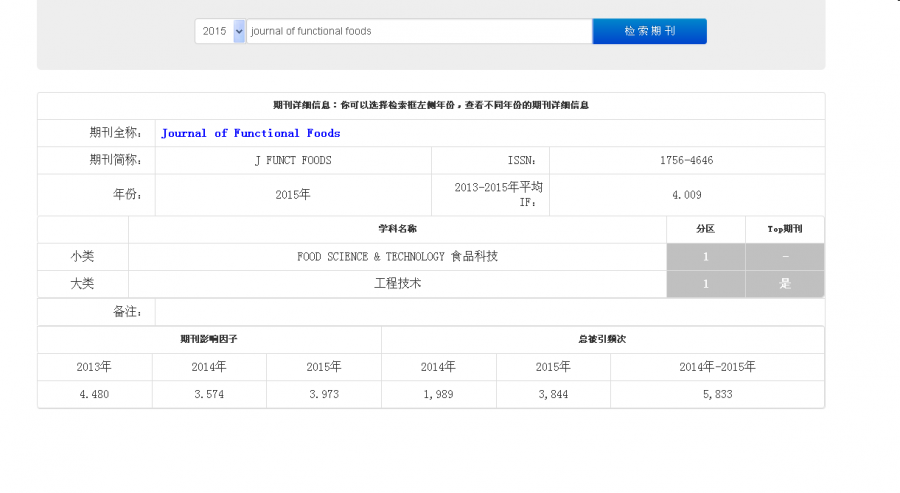Image resolution: width=900 pixels, height=493 pixels.
Task: Click the 检索期刊 search button
Action: [x=650, y=31]
